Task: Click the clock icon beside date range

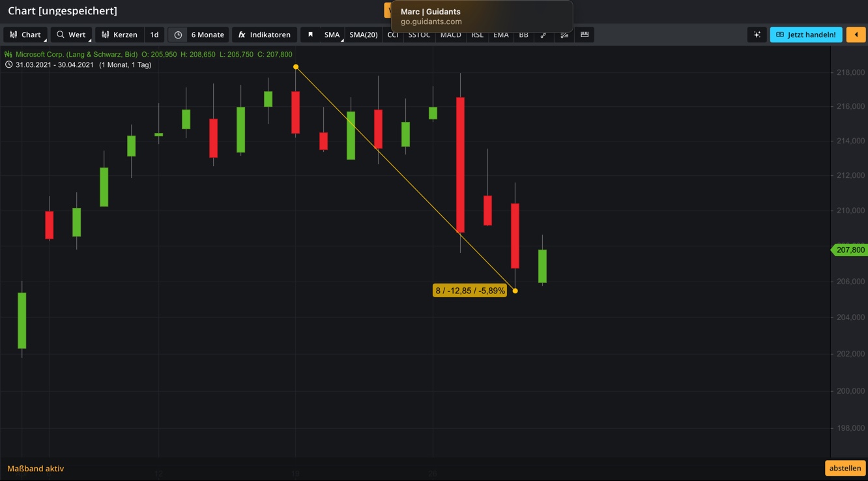Action: pos(8,65)
